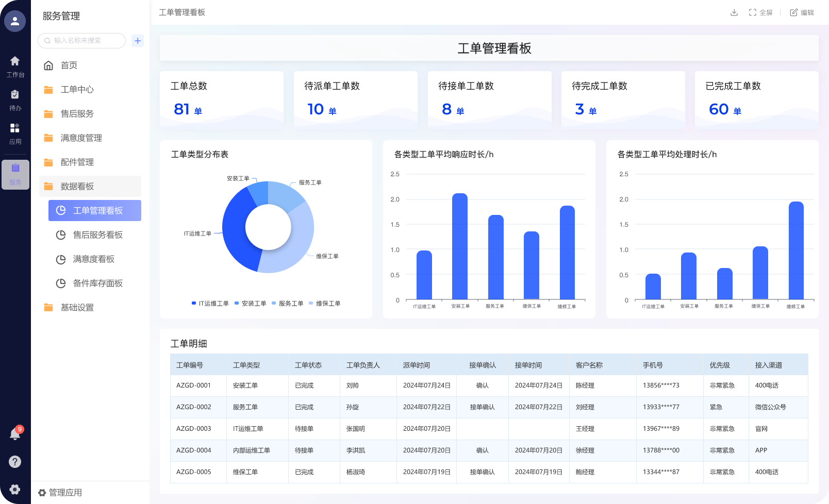The height and width of the screenshot is (504, 829).
Task: Click the 待完成工单数 3 card
Action: pyautogui.click(x=623, y=99)
